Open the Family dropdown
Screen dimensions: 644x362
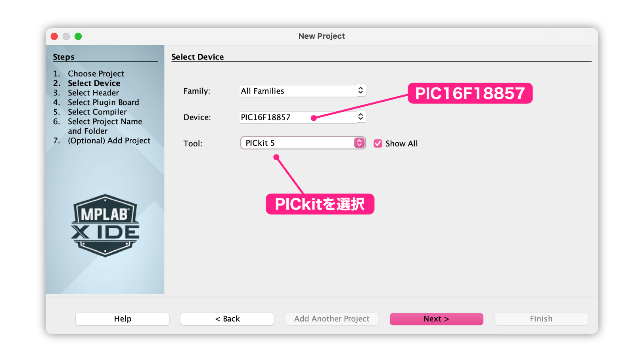(x=303, y=91)
